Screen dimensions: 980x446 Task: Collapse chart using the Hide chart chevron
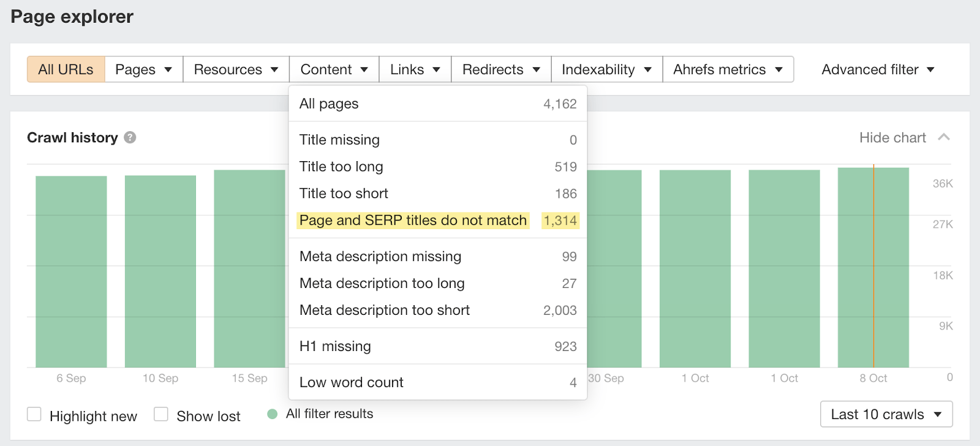944,137
